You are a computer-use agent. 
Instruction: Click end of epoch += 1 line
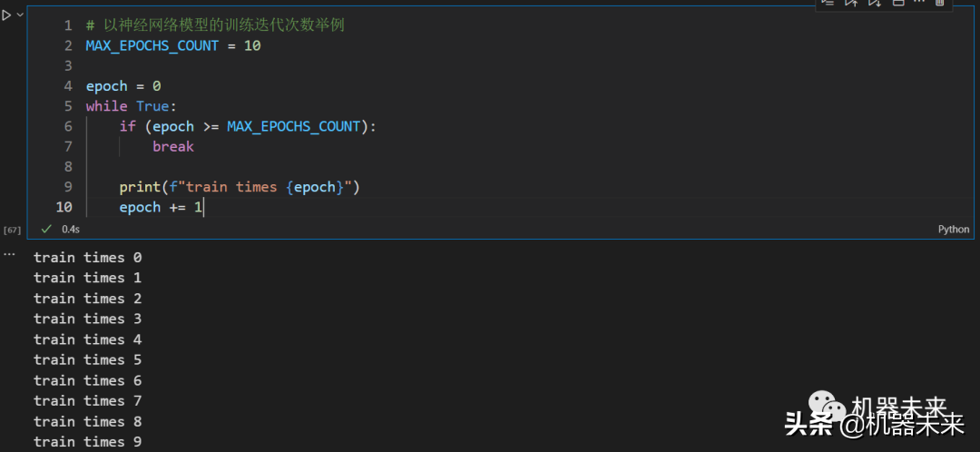click(x=204, y=207)
